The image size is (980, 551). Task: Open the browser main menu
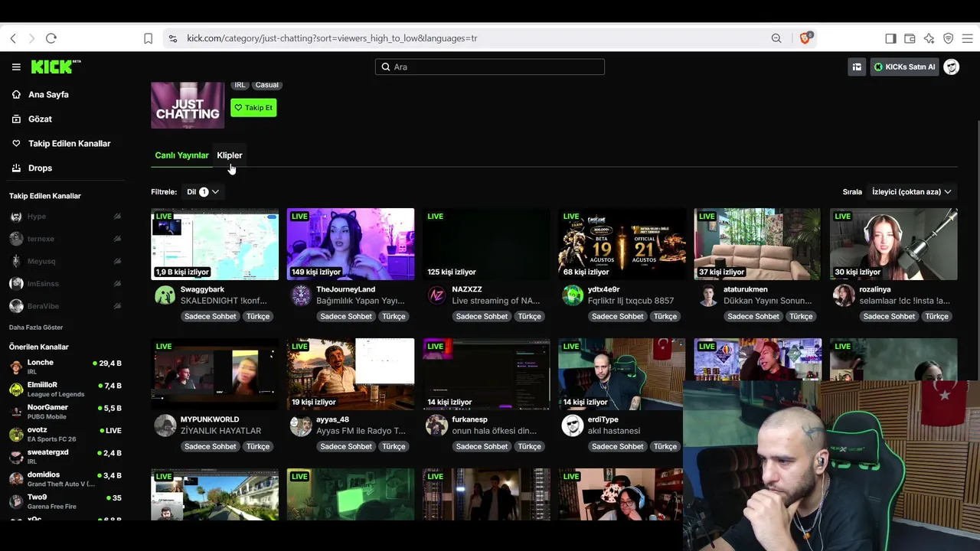(x=968, y=38)
